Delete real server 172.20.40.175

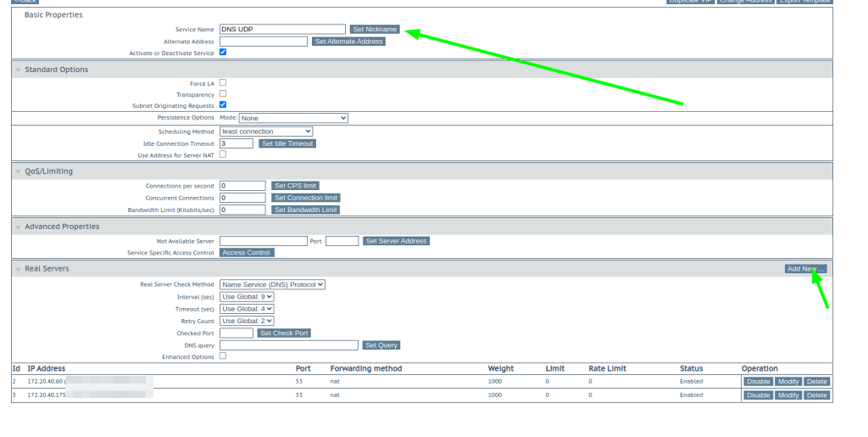coord(816,395)
